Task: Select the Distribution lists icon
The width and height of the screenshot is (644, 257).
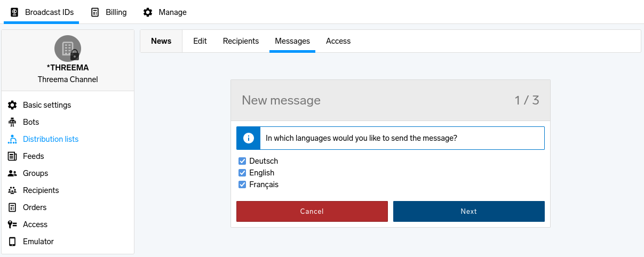Action: coord(12,139)
